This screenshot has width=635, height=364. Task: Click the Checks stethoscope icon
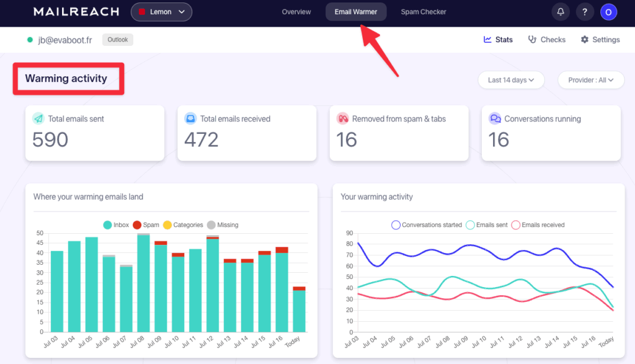[532, 39]
